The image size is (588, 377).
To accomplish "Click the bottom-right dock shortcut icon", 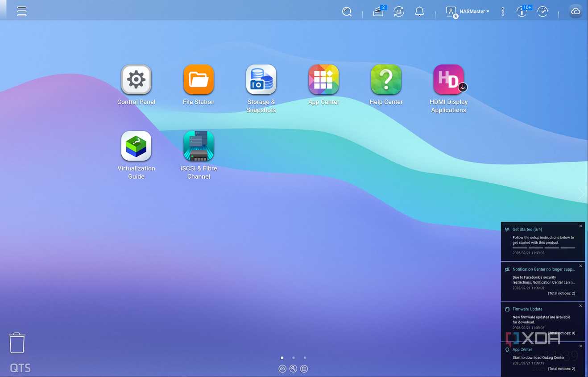I will click(x=304, y=369).
